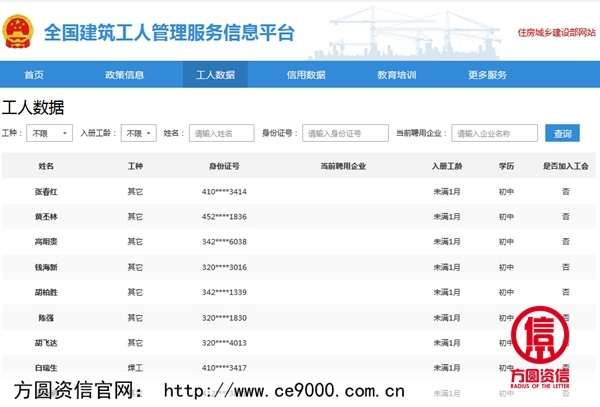
Task: Focus the 当前聘用企业 input field
Action: (x=494, y=133)
